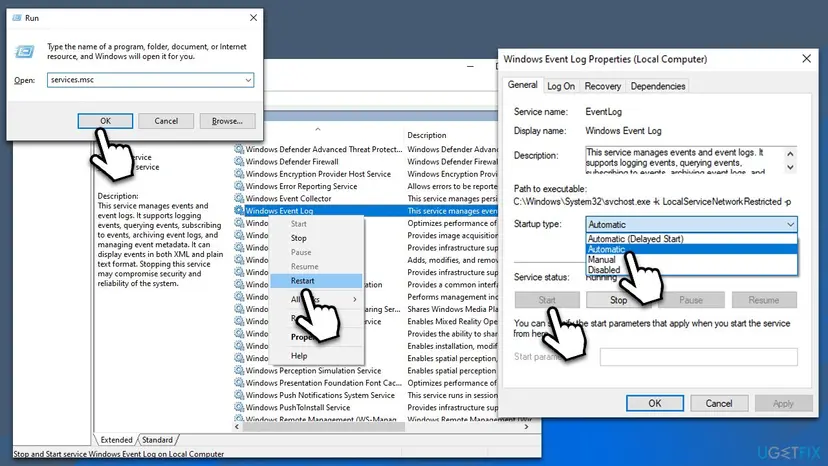Click Cancel in the Run dialog

166,121
